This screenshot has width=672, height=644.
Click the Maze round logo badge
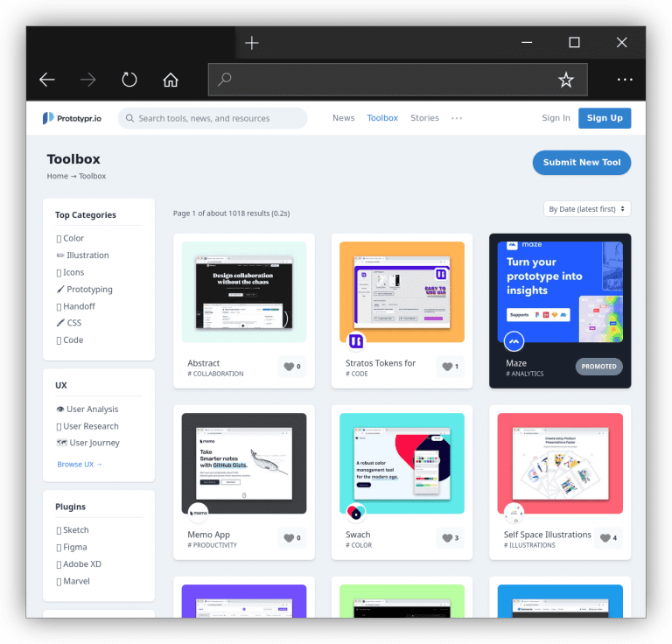(x=514, y=341)
